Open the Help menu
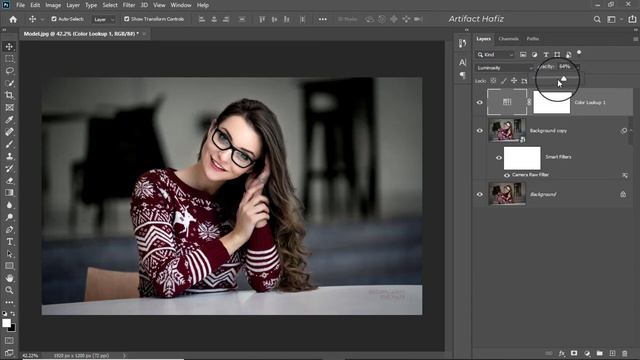Screen dimensions: 640x360 tap(203, 5)
